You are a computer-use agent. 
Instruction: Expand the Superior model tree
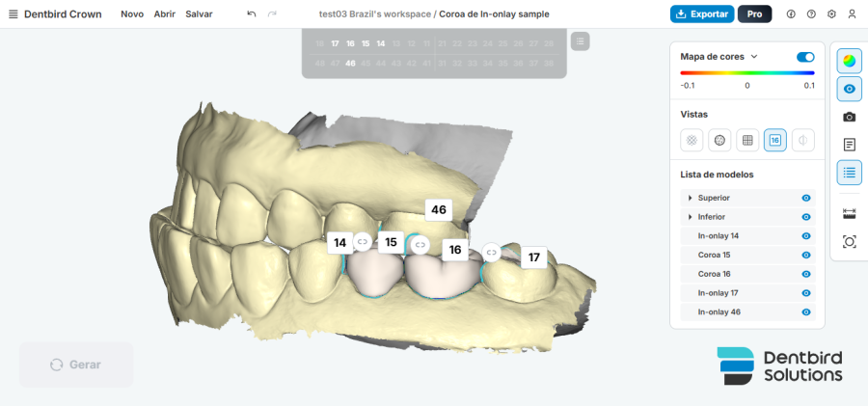[x=690, y=198]
